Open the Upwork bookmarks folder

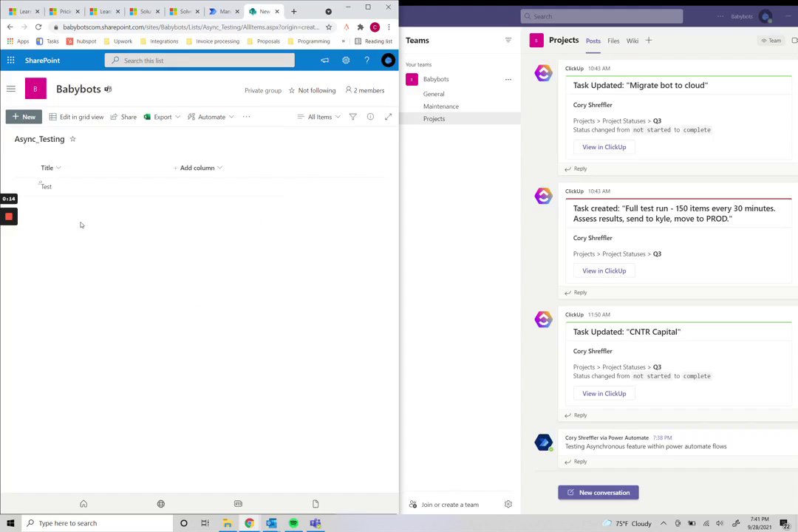[x=118, y=41]
